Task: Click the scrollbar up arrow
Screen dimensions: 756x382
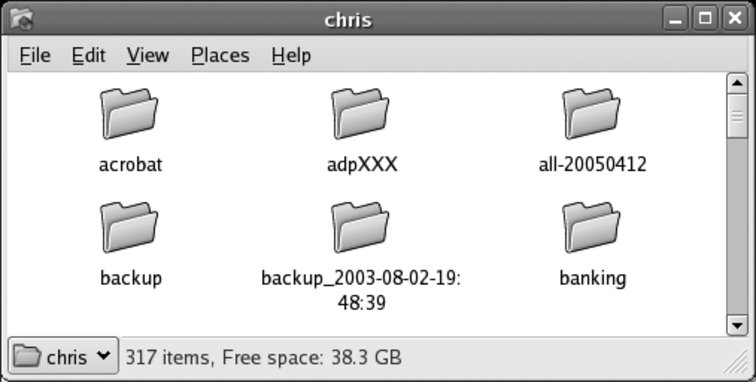Action: [x=737, y=83]
